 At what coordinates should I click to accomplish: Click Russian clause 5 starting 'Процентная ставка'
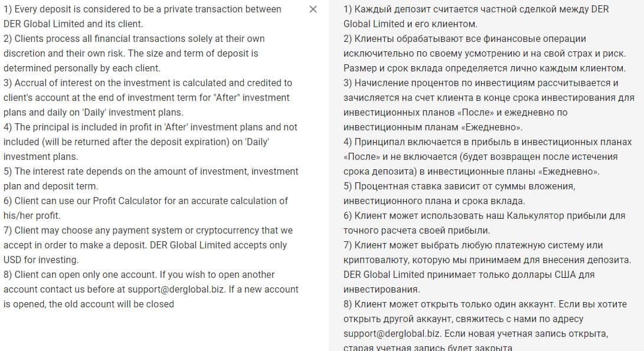(x=459, y=186)
